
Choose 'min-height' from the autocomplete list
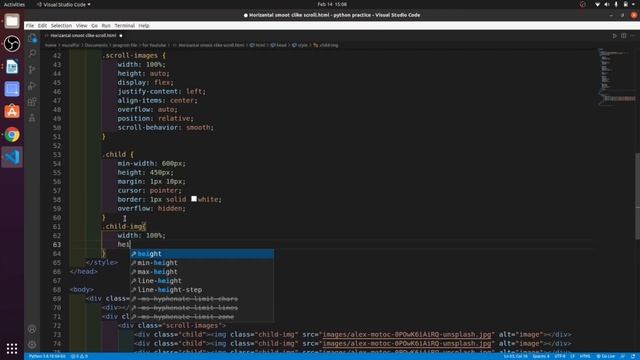(x=202, y=263)
